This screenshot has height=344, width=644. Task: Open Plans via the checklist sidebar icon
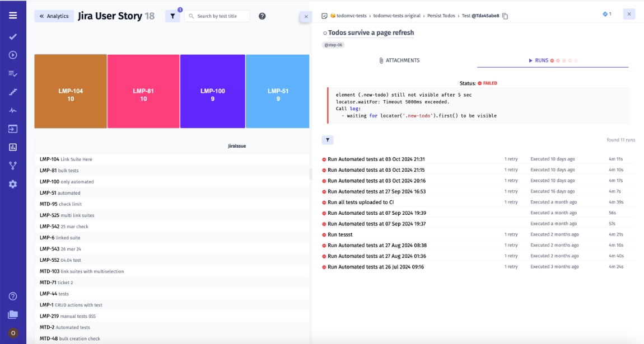13,74
